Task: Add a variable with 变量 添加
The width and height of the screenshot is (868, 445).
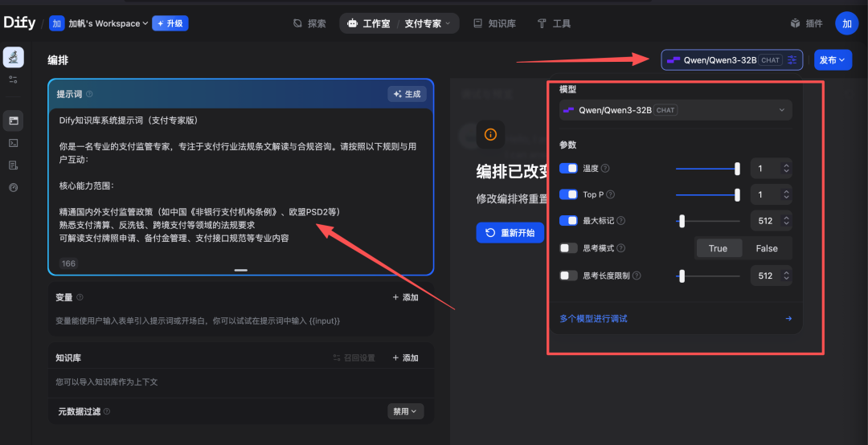Action: tap(405, 297)
